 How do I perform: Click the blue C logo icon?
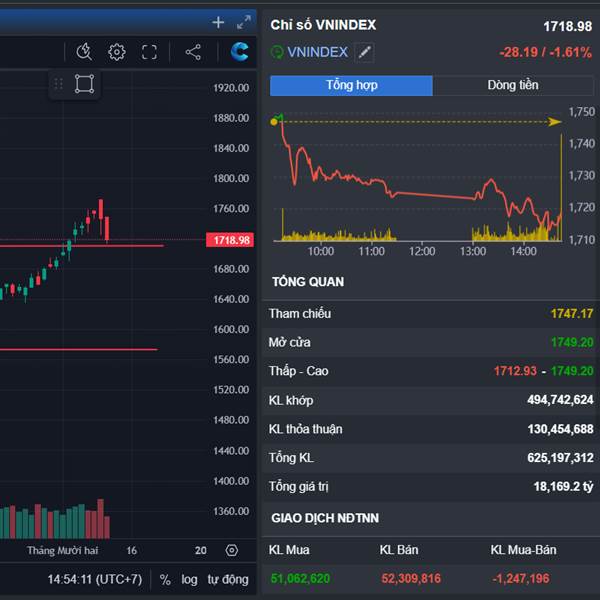coord(240,52)
